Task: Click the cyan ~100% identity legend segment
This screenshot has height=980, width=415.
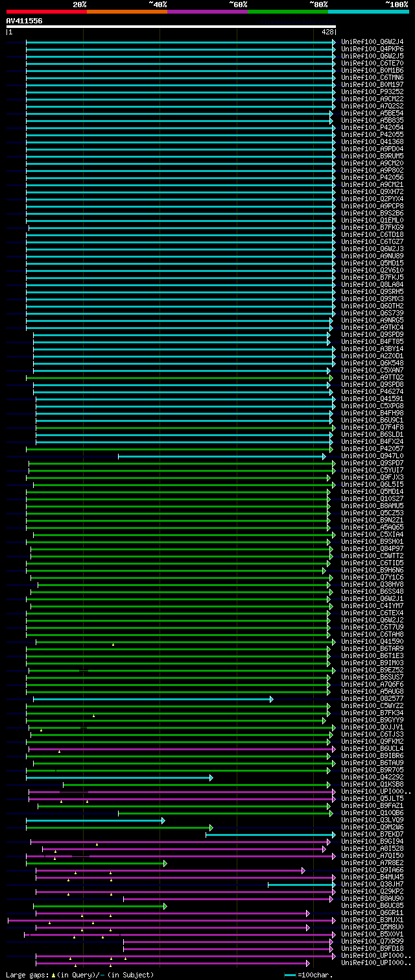Action: (x=368, y=11)
